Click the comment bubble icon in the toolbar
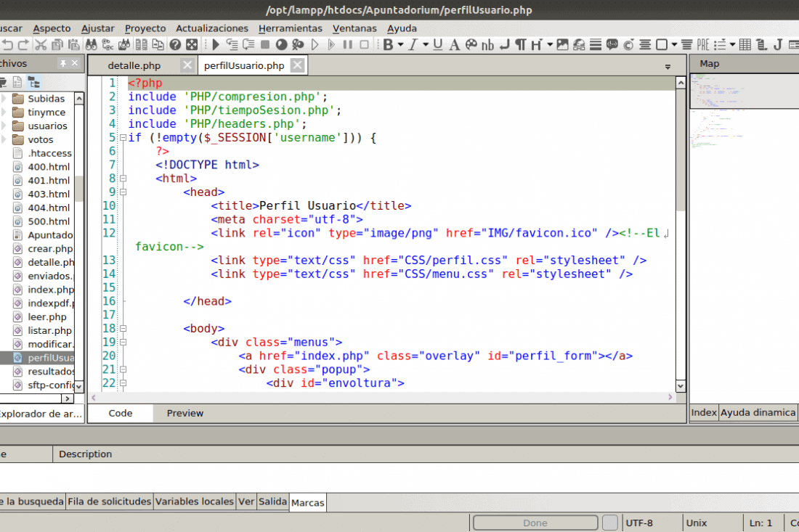The height and width of the screenshot is (532, 799). pos(611,44)
